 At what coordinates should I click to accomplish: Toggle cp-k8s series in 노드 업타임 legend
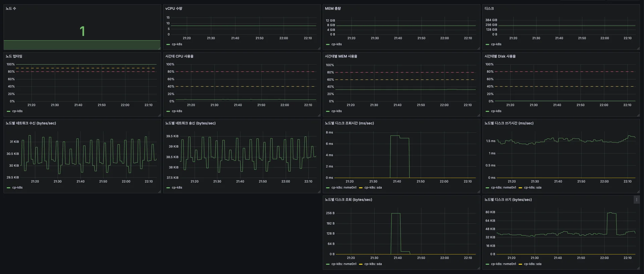pos(17,111)
